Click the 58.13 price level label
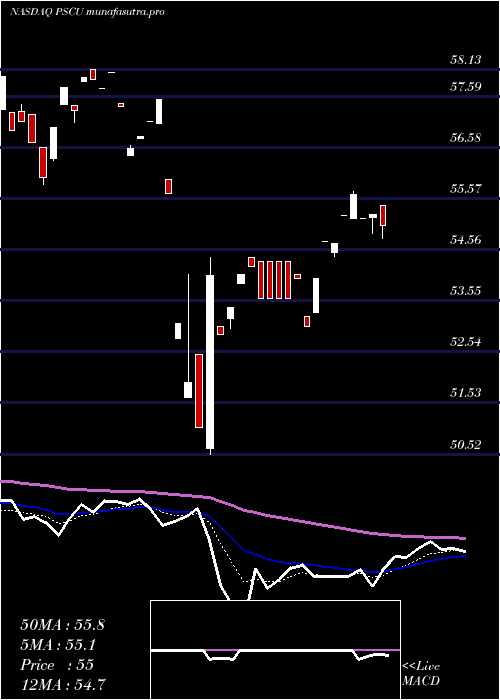The height and width of the screenshot is (700, 500). 466,59
